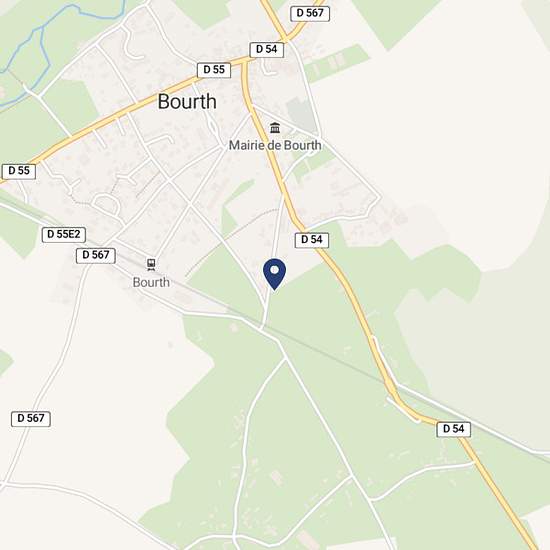Click the grey block northeast of Mairie
This screenshot has width=550, height=550.
[301, 116]
